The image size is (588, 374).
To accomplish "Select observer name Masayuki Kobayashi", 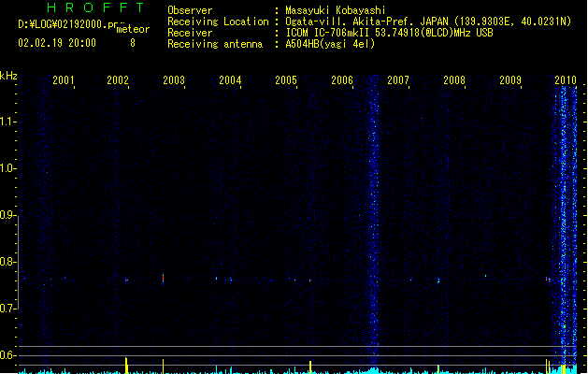I will (x=336, y=10).
